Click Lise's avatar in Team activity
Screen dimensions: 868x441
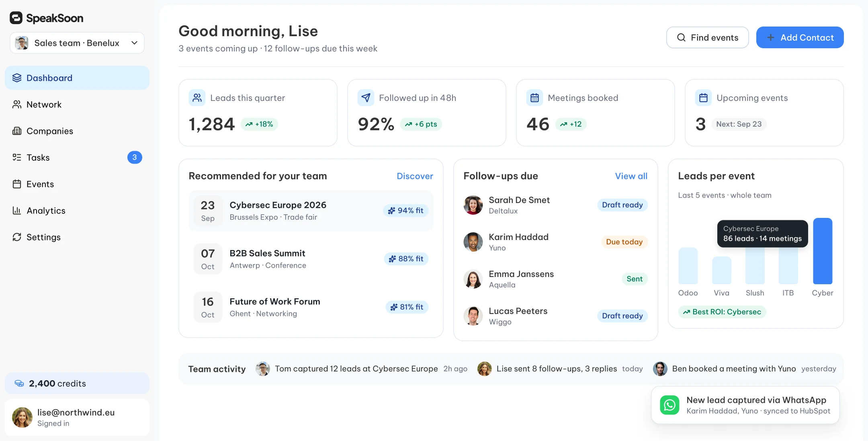point(485,369)
